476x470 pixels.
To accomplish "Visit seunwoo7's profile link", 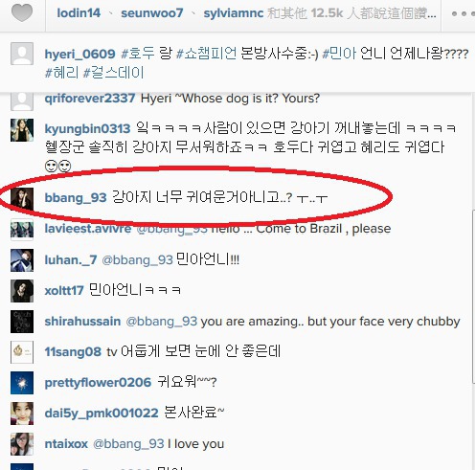I will pyautogui.click(x=152, y=13).
